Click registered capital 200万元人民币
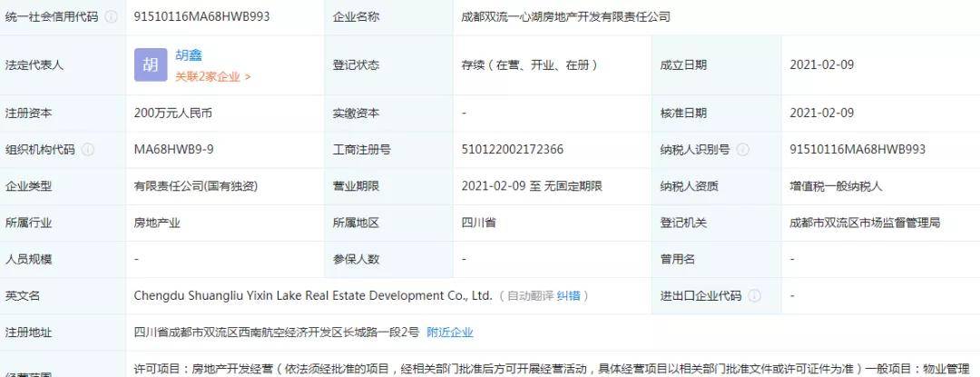980x377 pixels. [x=173, y=114]
